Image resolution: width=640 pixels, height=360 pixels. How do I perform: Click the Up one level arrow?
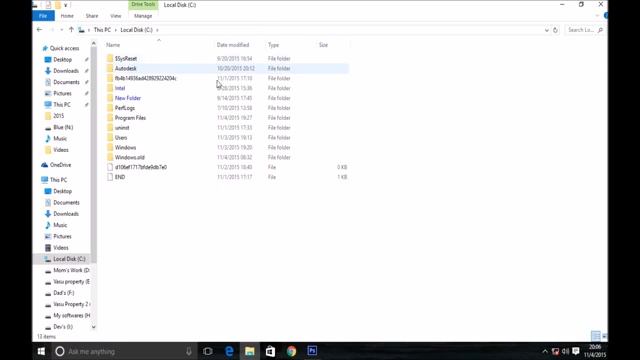pyautogui.click(x=71, y=30)
